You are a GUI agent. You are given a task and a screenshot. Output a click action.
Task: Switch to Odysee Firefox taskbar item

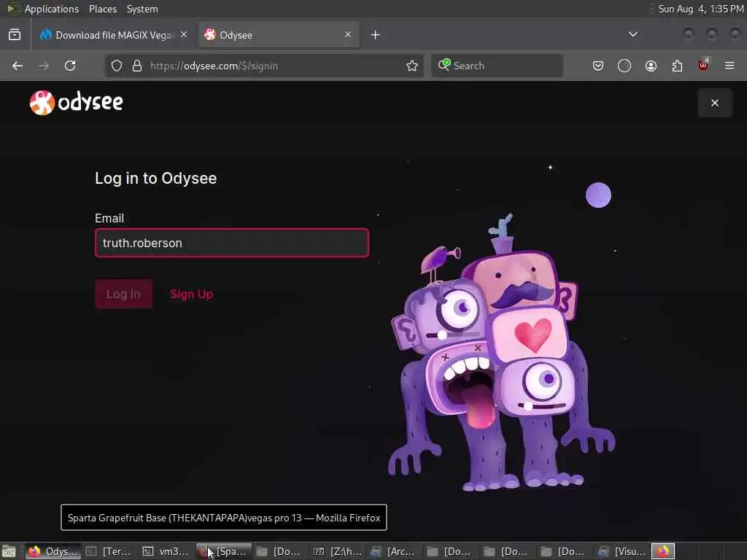click(x=53, y=551)
